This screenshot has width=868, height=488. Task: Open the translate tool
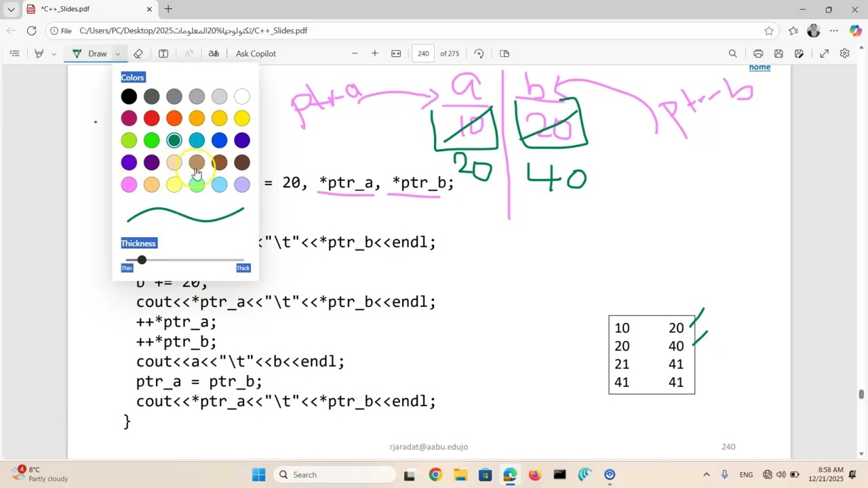(x=214, y=54)
